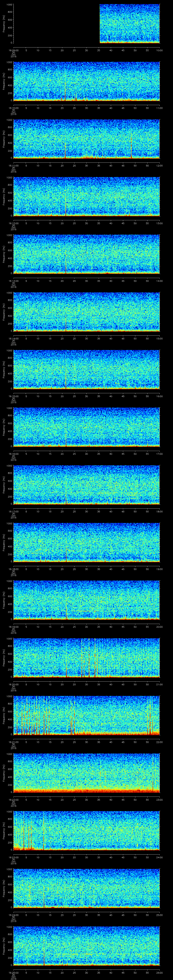Click Frequency (Hz) axis label of 16:14:00 plot
The width and height of the screenshot is (173, 980).
click(x=4, y=312)
